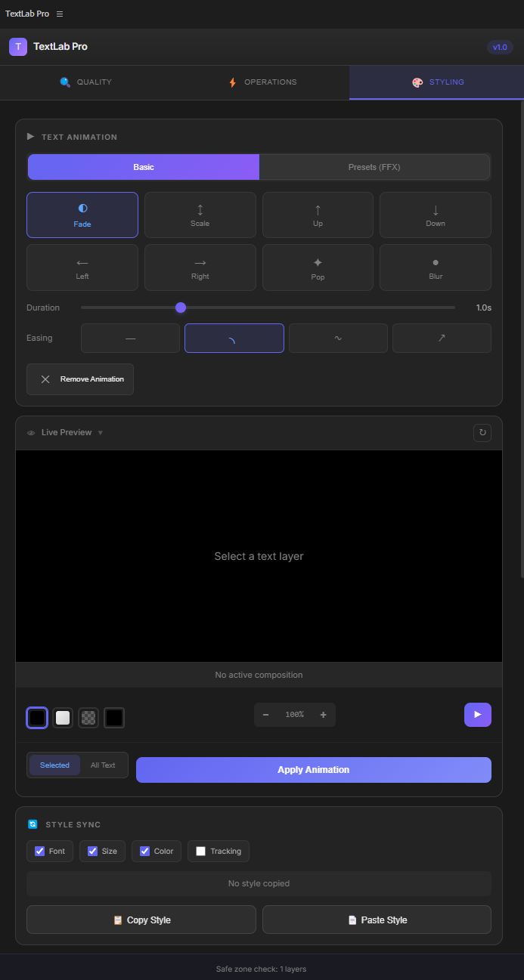Choose the Left animation

click(x=82, y=267)
